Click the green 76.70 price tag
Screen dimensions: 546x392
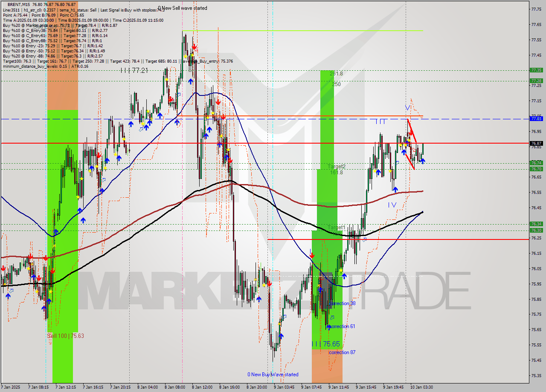click(x=536, y=169)
